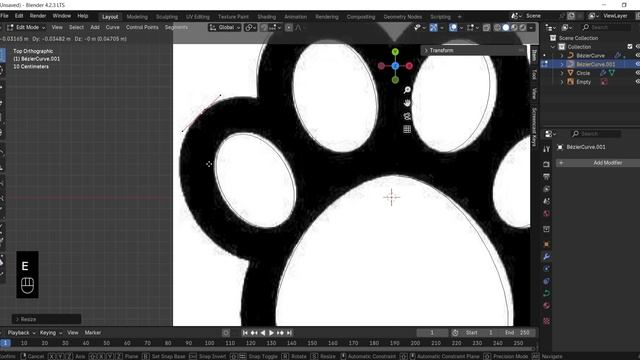
Task: Toggle the camera view icon
Action: [x=407, y=116]
